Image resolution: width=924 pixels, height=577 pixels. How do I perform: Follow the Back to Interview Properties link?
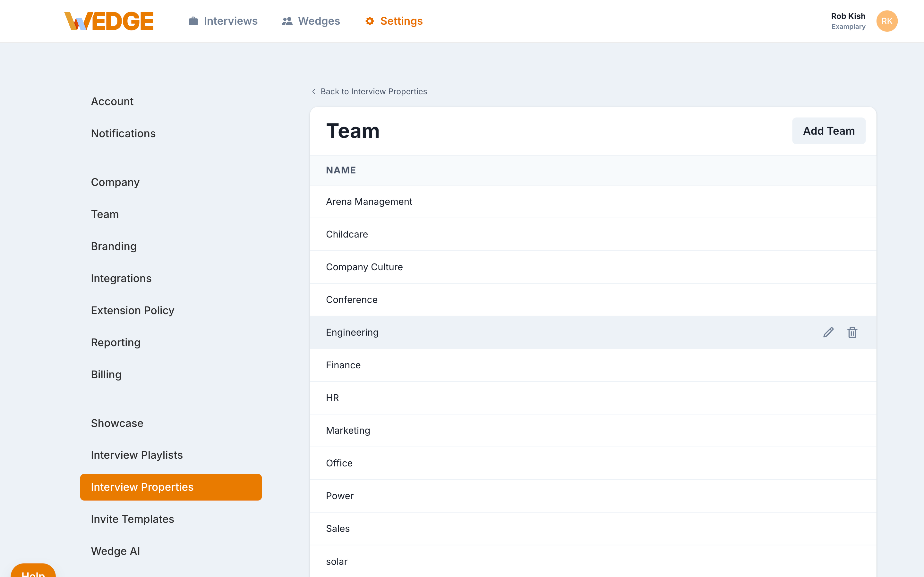[373, 91]
